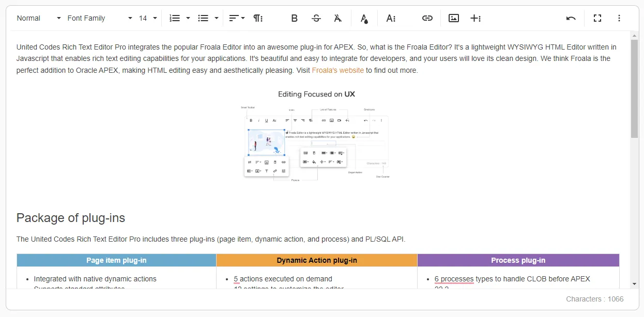Insert a link
The image size is (644, 317).
coord(427,18)
